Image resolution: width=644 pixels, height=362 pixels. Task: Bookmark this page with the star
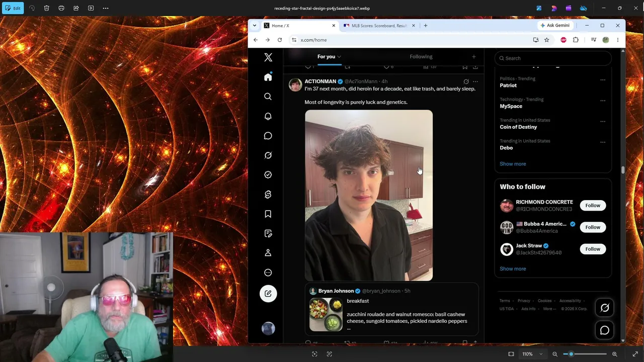546,40
